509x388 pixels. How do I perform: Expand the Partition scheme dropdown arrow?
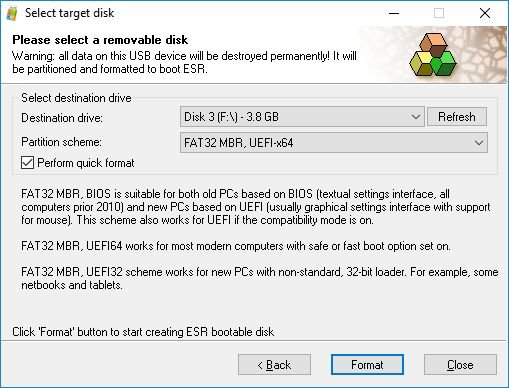tap(479, 143)
